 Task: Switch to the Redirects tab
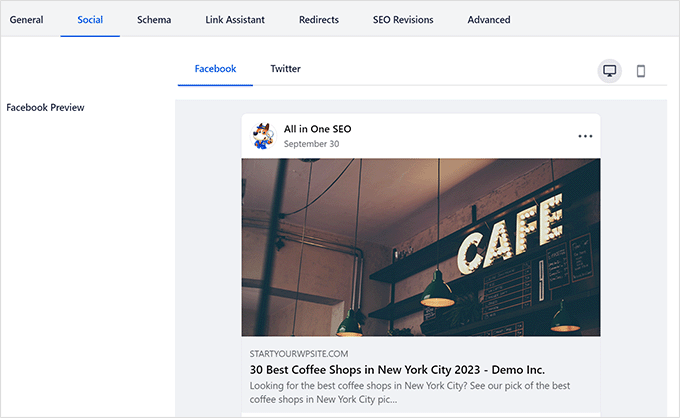[x=319, y=20]
